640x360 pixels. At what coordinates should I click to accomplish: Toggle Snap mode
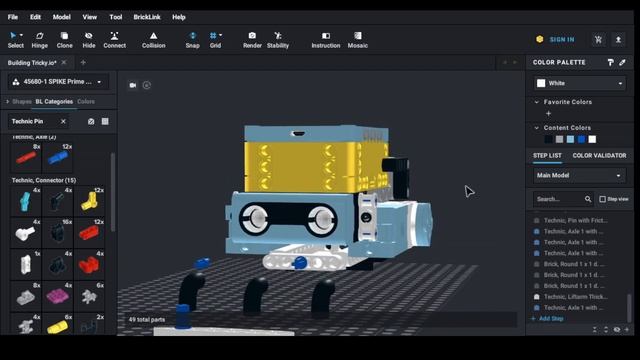click(193, 40)
